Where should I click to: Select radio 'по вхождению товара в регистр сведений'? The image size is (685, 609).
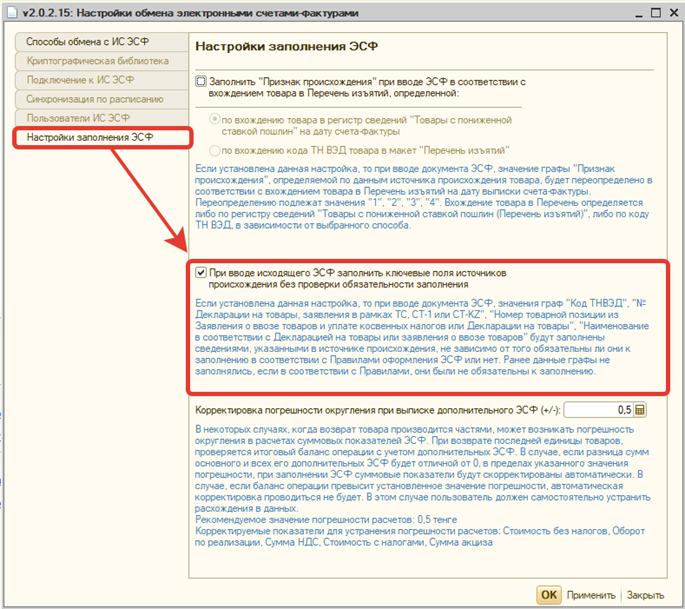pyautogui.click(x=214, y=118)
